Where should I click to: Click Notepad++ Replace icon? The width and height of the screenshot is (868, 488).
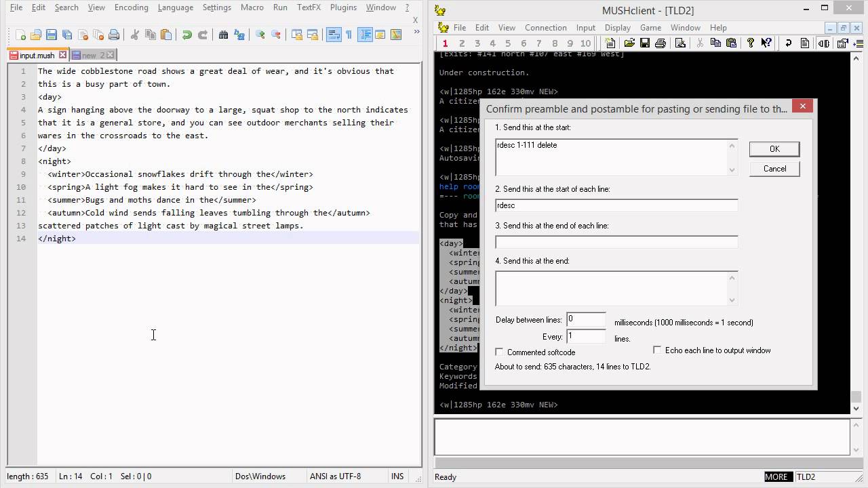point(239,35)
